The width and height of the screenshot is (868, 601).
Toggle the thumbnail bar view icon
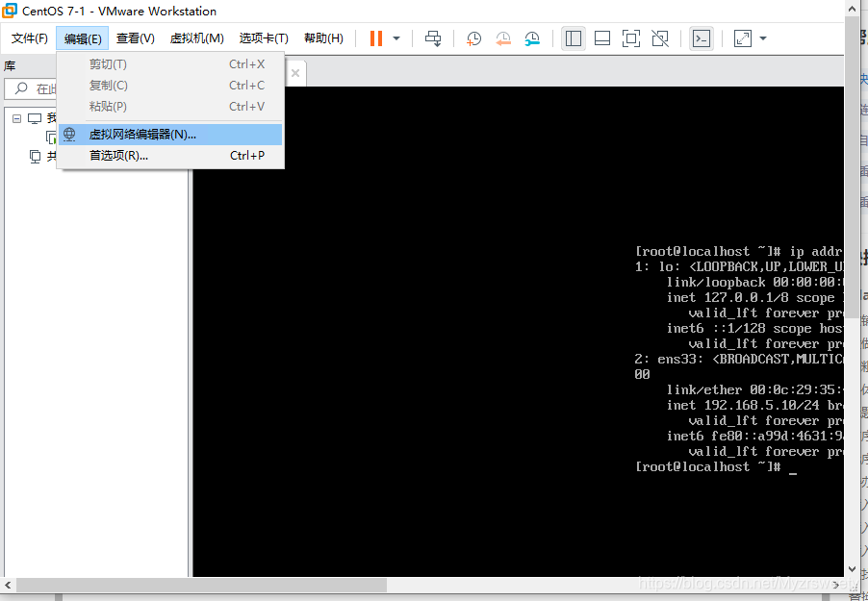[602, 38]
